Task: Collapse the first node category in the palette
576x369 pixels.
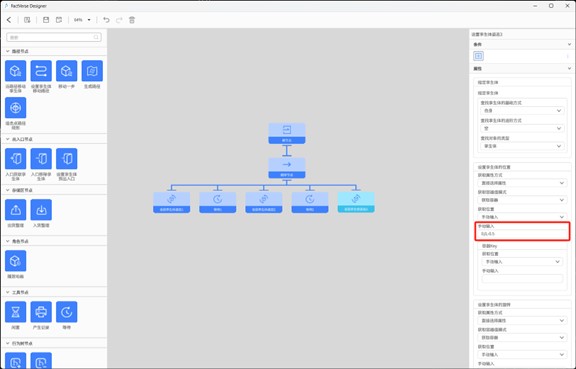Action: 8,51
